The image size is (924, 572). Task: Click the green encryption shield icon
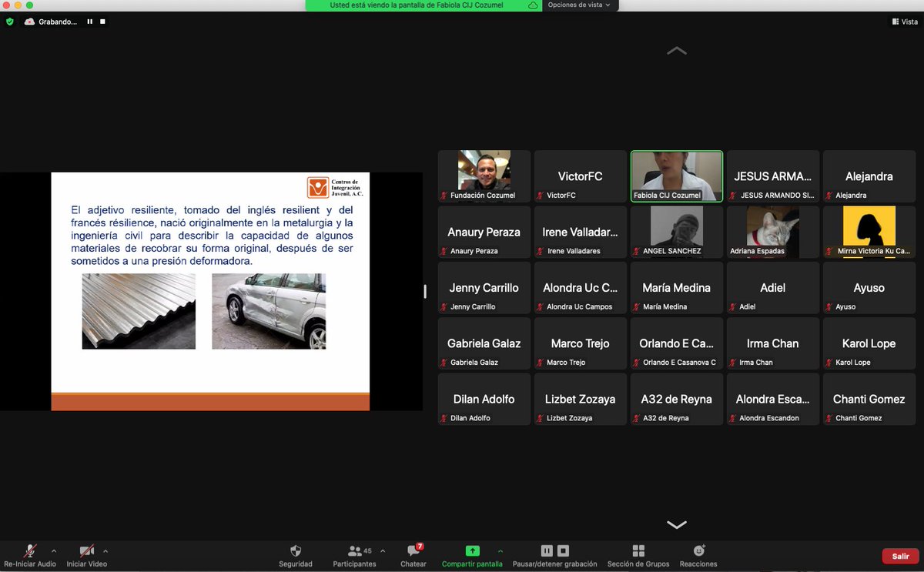(x=9, y=22)
